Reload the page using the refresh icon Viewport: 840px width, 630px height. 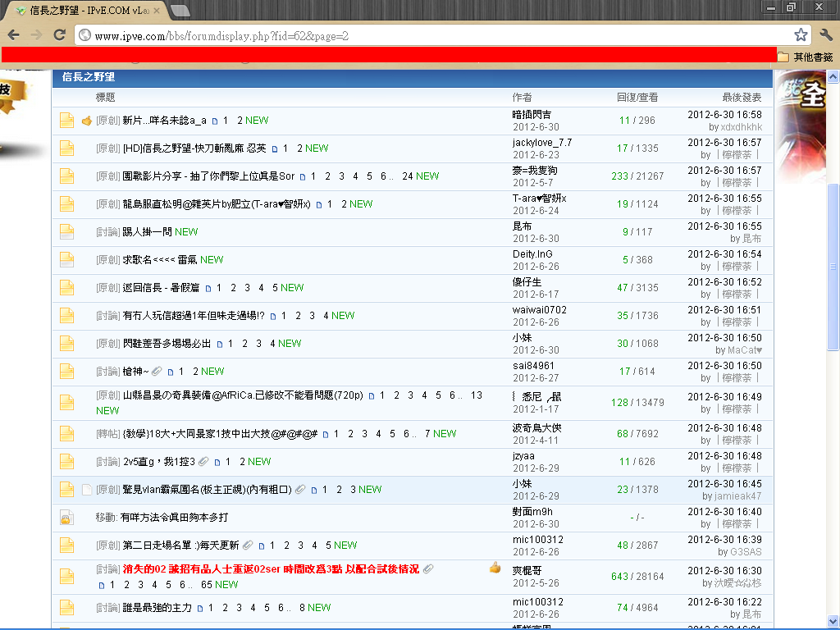click(59, 34)
